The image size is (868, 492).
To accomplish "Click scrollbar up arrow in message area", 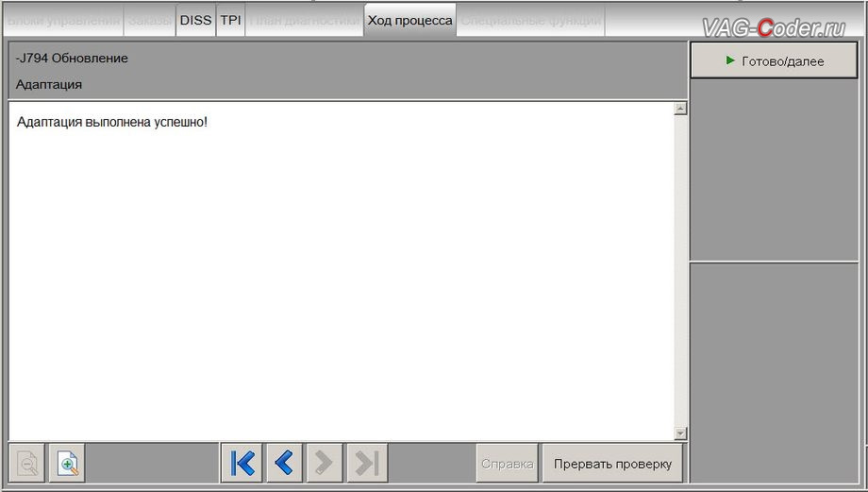I will [681, 108].
